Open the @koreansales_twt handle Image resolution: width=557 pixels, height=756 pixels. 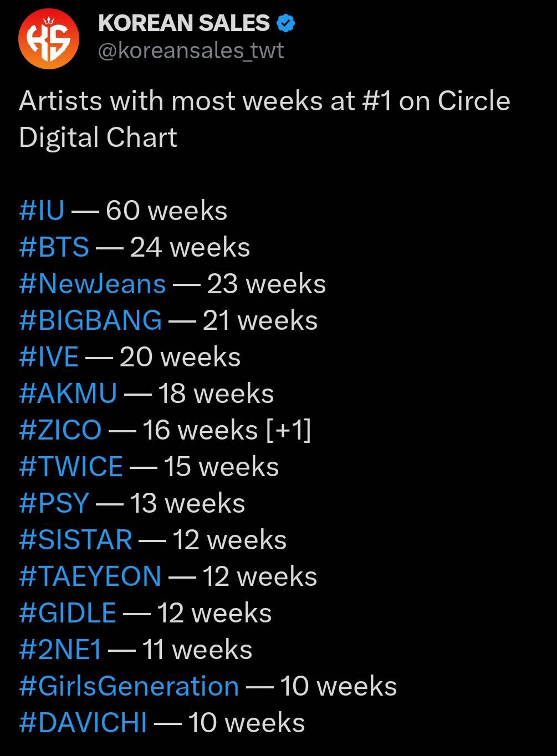191,51
